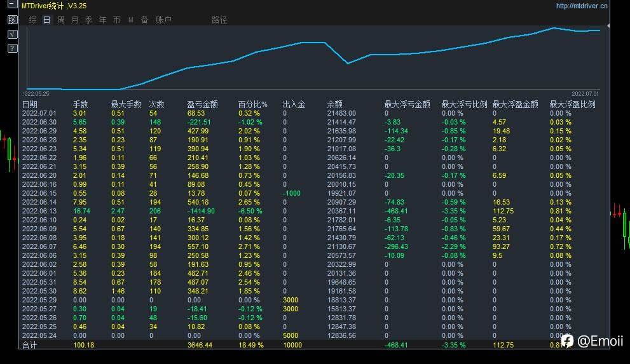Click the 出入金 column header

tap(294, 104)
